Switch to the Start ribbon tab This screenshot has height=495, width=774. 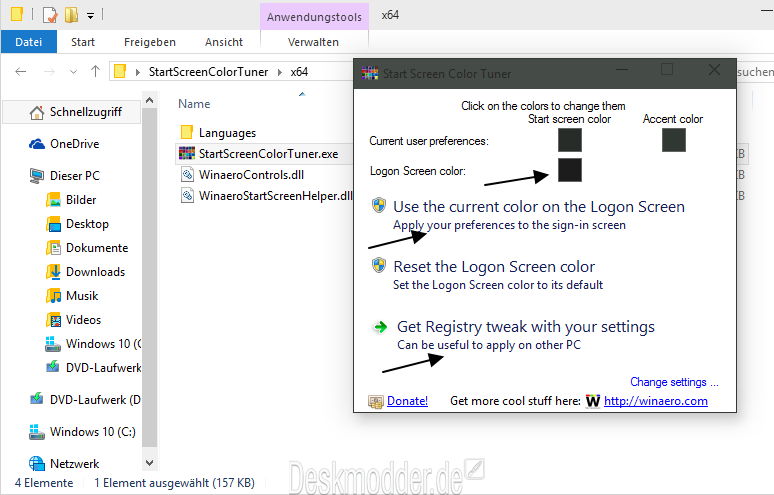click(x=83, y=42)
